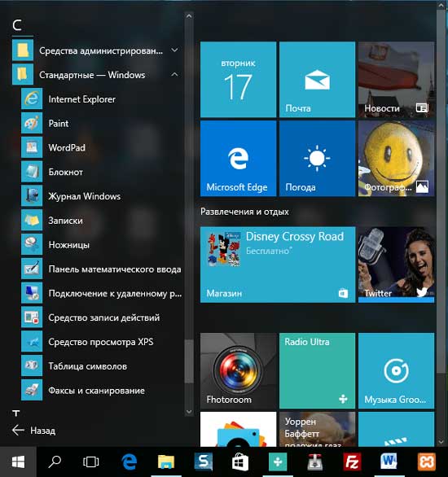The height and width of the screenshot is (477, 448).
Task: Open the Store icon in taskbar
Action: pos(240,462)
